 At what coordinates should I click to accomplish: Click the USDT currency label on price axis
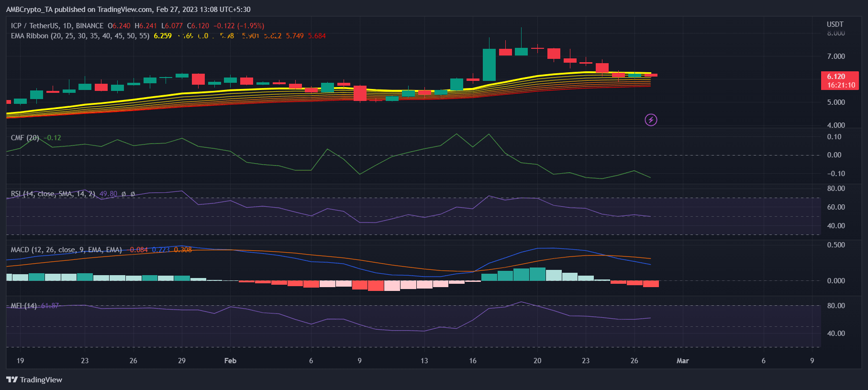click(x=835, y=24)
